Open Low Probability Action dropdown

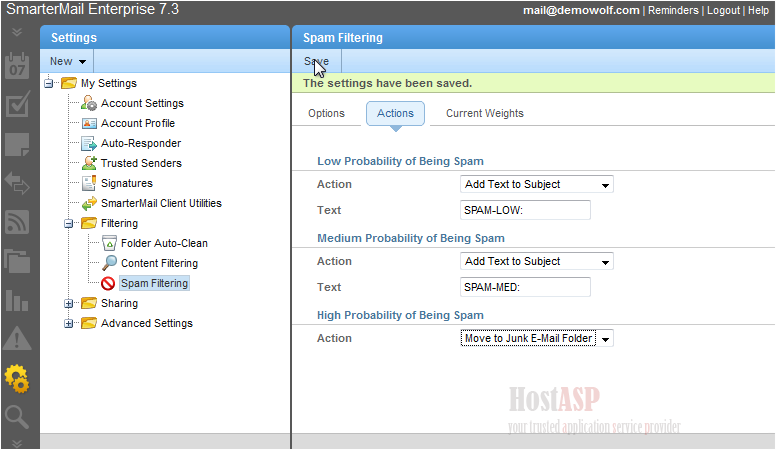[536, 184]
